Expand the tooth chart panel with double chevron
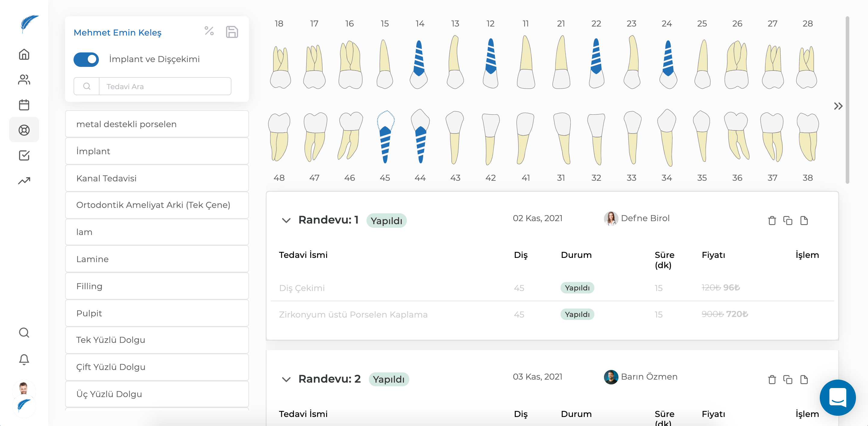The height and width of the screenshot is (426, 868). point(839,106)
